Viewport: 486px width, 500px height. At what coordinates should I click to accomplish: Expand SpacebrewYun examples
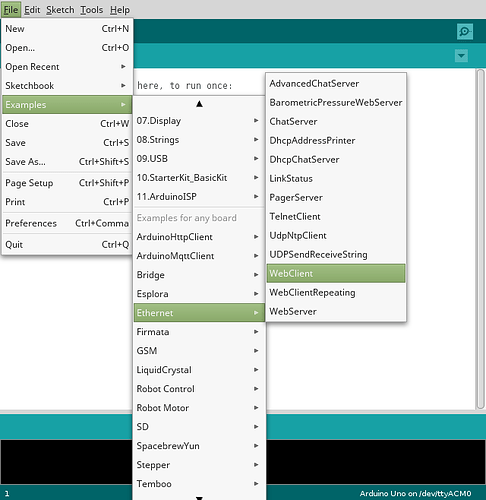point(199,446)
